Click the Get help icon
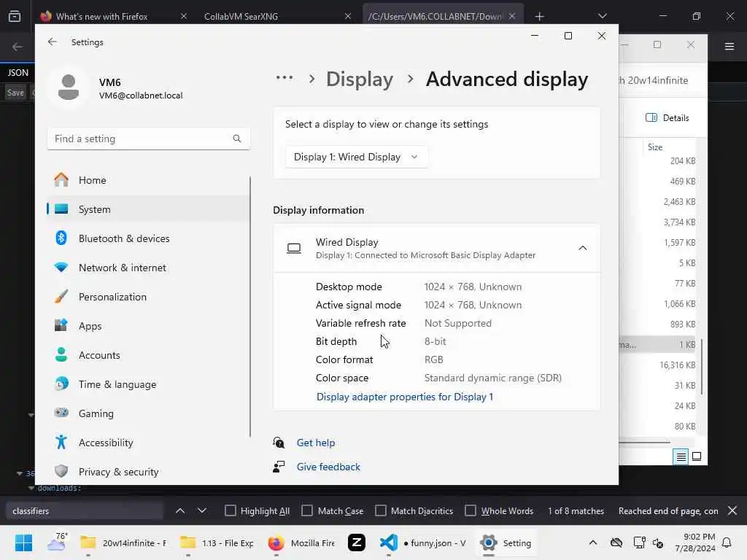 [279, 443]
